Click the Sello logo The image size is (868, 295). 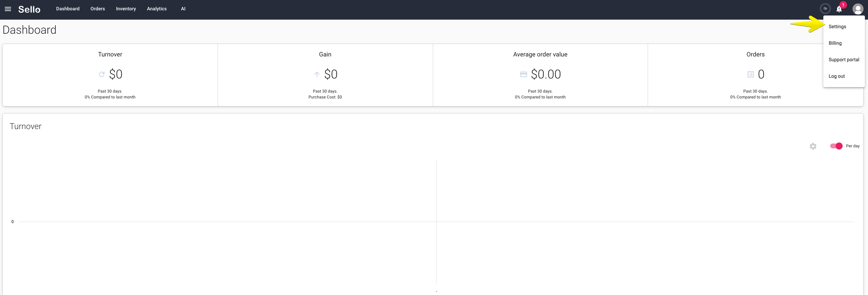[x=29, y=9]
